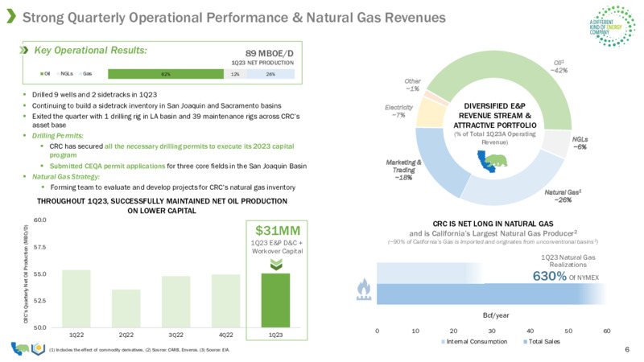Click the 'Drilled 9 wells and 2 sidetracks' bullet
Screen dimensions: 644x362
94,95
